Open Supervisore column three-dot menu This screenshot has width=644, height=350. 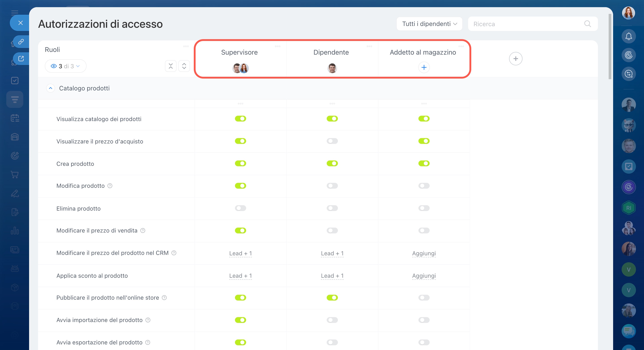(277, 47)
